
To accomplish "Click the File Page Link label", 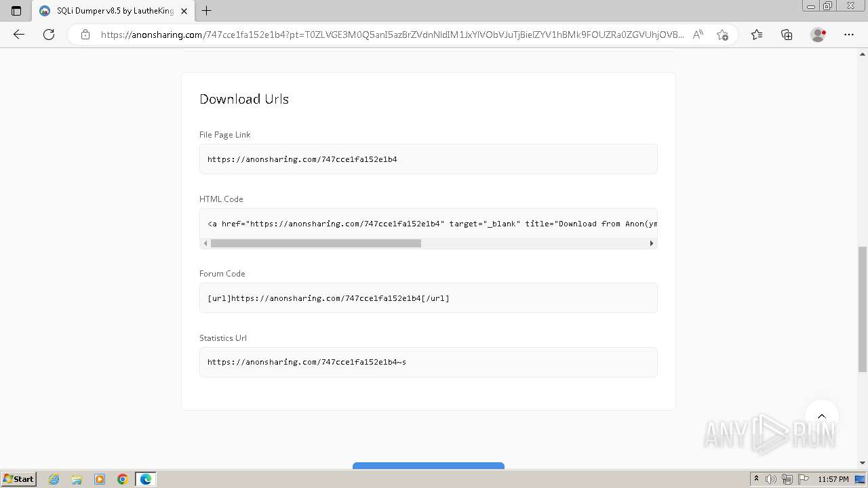I will coord(225,134).
